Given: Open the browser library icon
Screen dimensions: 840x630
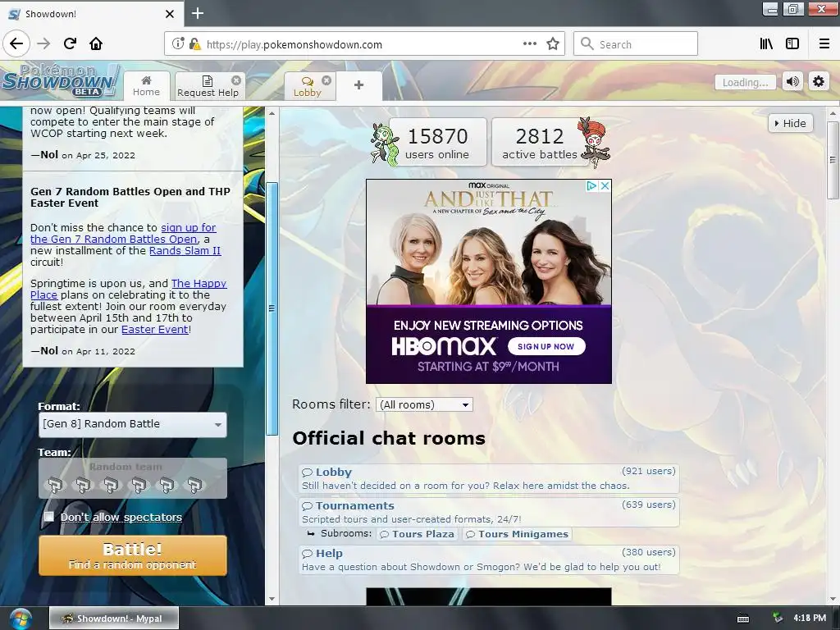Looking at the screenshot, I should tap(766, 44).
